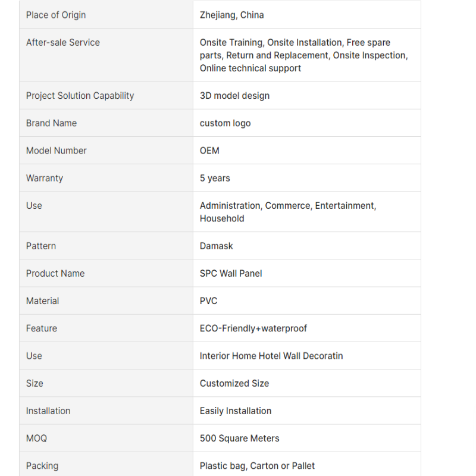Screen dimensions: 476x476
Task: Click the Model Number label
Action: [x=56, y=151]
